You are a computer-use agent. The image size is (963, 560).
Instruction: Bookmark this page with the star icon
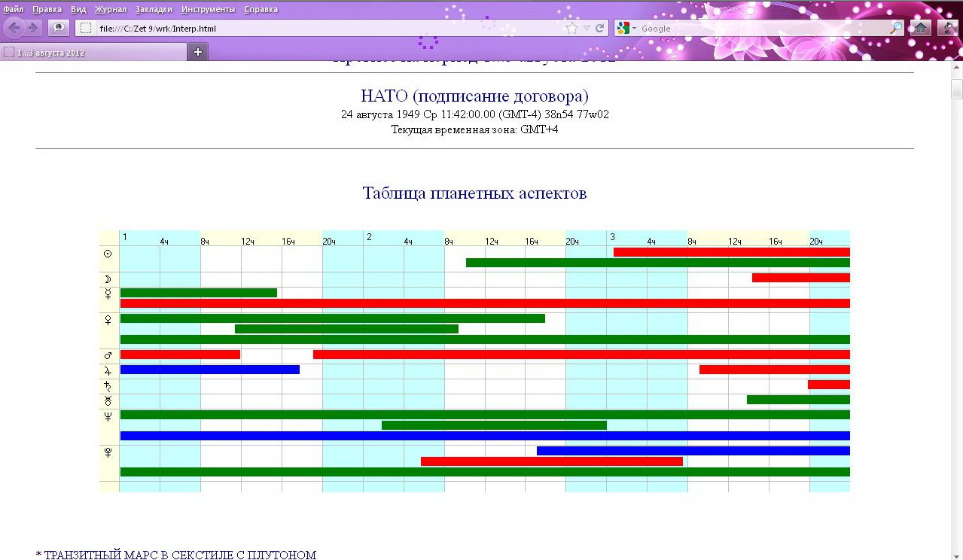pos(572,28)
